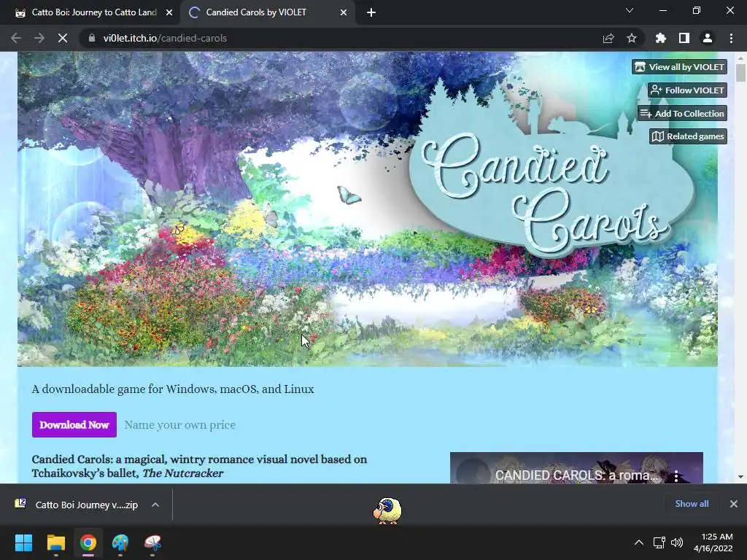The image size is (747, 560).
Task: Open Chrome profile avatar menu
Action: 708,38
